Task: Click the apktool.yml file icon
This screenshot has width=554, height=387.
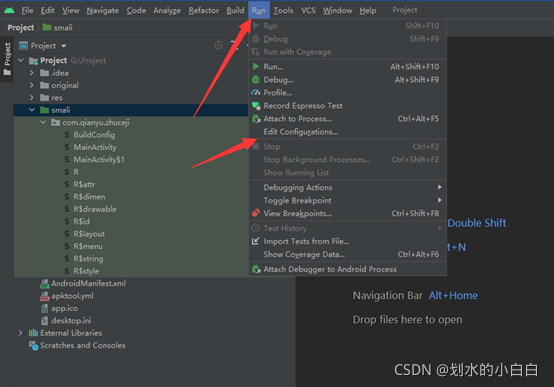Action: 45,296
